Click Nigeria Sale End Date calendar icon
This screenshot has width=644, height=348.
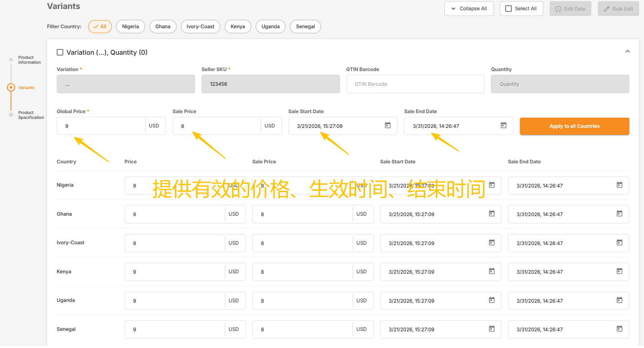[619, 185]
